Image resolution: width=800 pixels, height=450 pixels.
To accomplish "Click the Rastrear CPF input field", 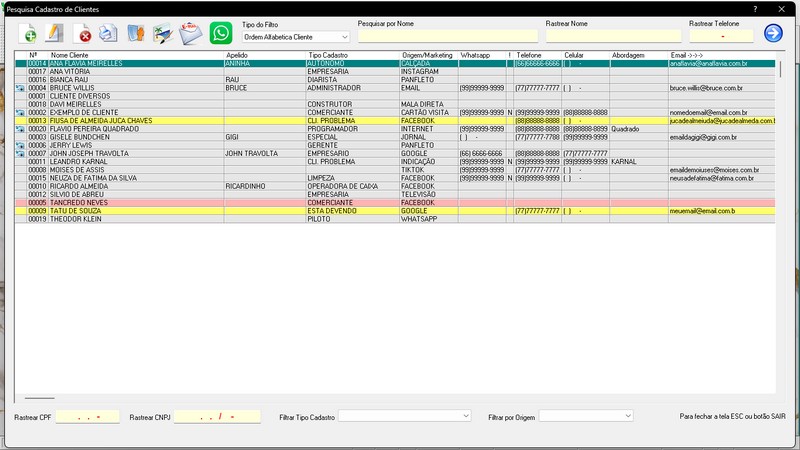I will [x=88, y=417].
